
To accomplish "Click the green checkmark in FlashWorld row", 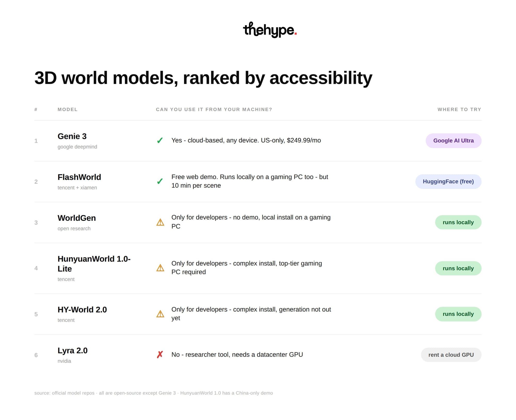I will click(x=160, y=181).
